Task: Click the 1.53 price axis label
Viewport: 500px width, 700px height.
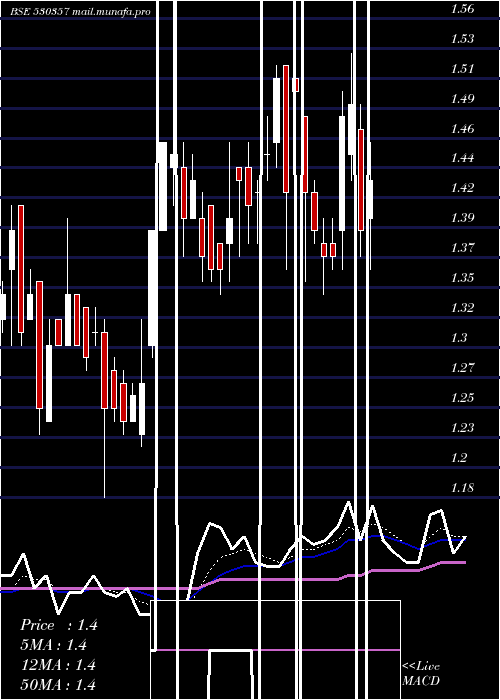Action: (x=462, y=38)
